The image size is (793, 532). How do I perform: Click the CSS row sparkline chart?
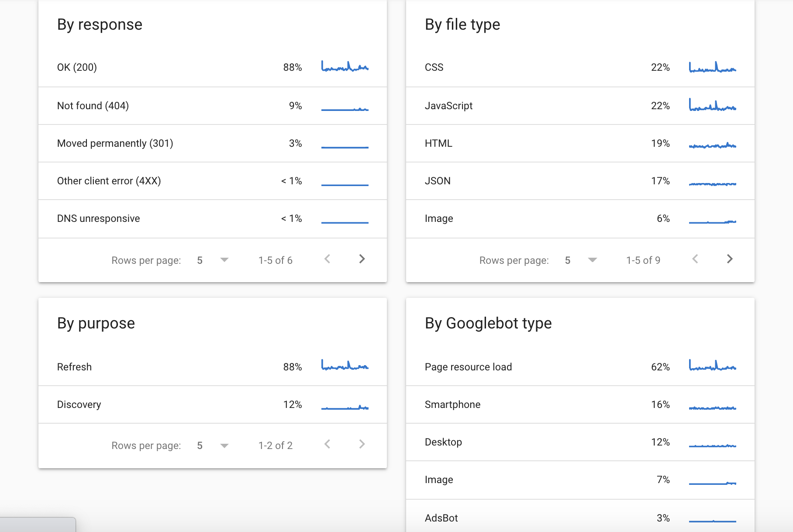(712, 67)
